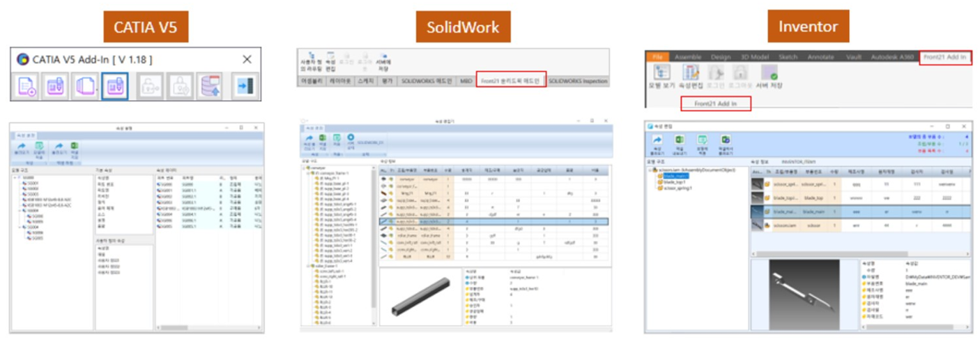Open the Annotate tab in Inventor

(x=821, y=57)
